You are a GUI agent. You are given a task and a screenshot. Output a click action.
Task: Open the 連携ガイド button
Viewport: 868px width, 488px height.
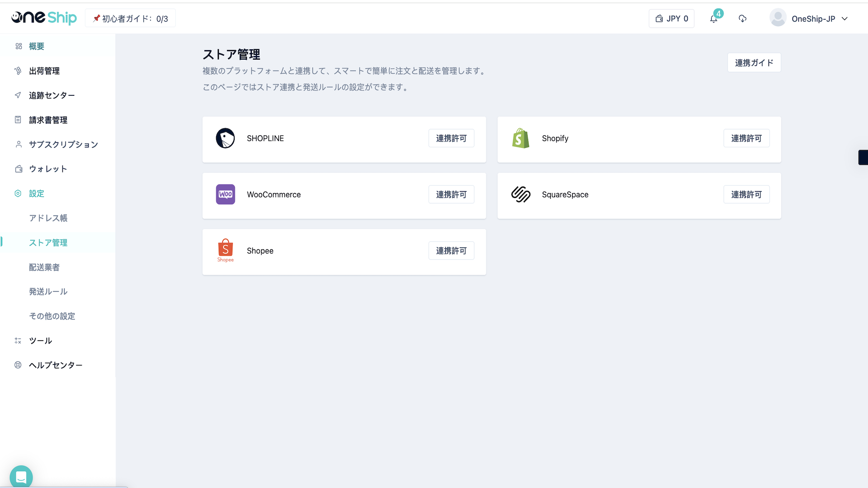[x=754, y=63]
